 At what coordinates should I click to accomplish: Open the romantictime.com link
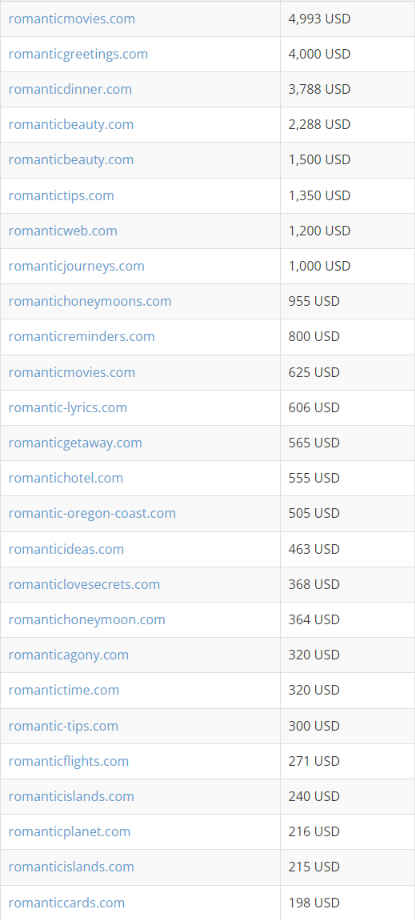pyautogui.click(x=64, y=691)
